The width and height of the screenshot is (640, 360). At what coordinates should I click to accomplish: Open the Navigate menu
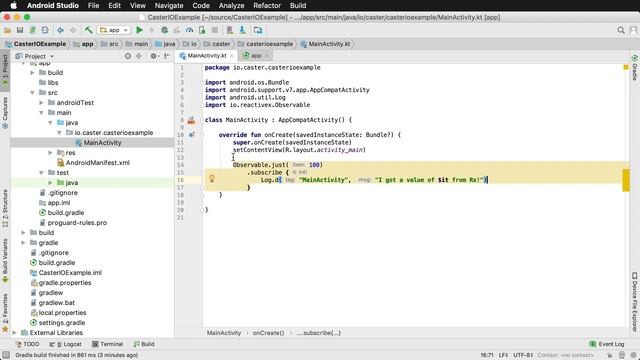169,6
